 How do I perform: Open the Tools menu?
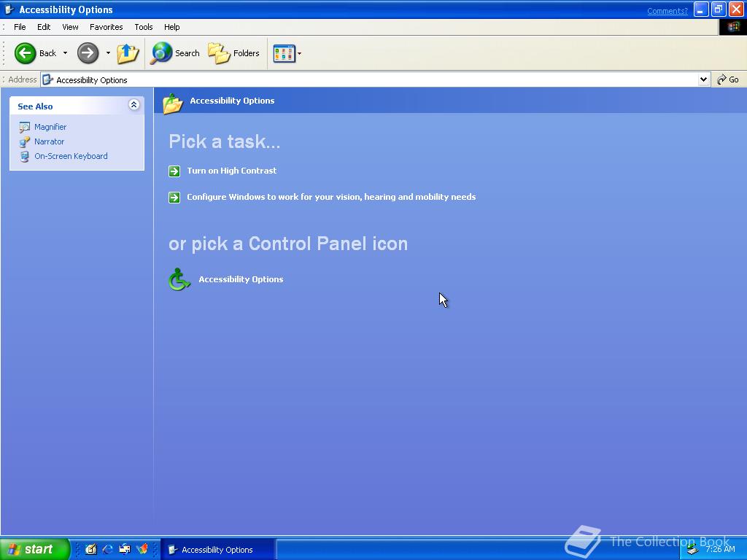coord(144,27)
